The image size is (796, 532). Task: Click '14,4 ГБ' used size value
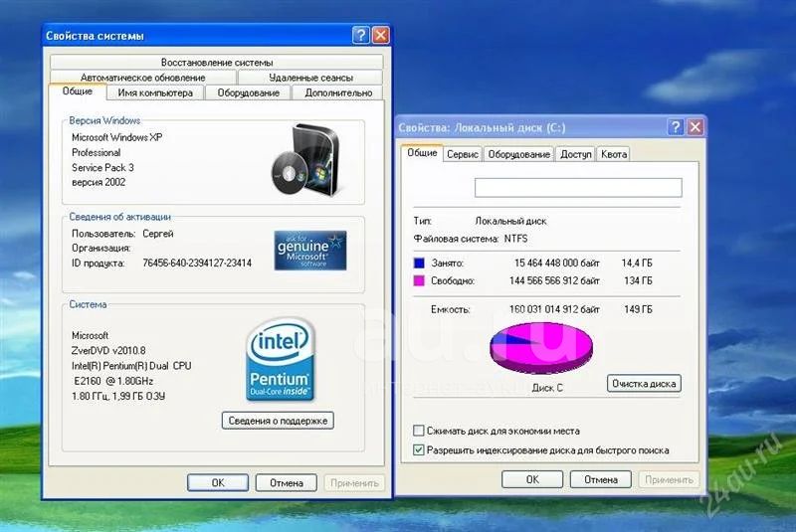pyautogui.click(x=637, y=263)
